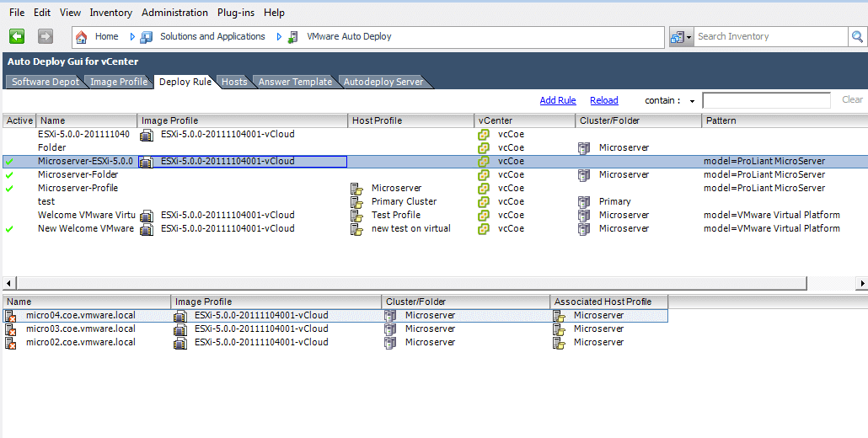Toggle the active checkmark for Microserver-Profile rule

pyautogui.click(x=9, y=189)
